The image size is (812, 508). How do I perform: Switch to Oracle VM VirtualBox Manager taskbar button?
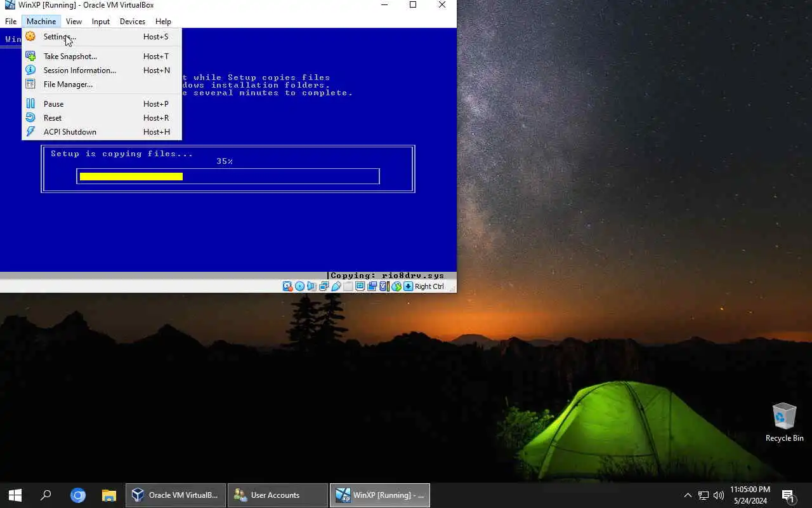[x=176, y=495]
